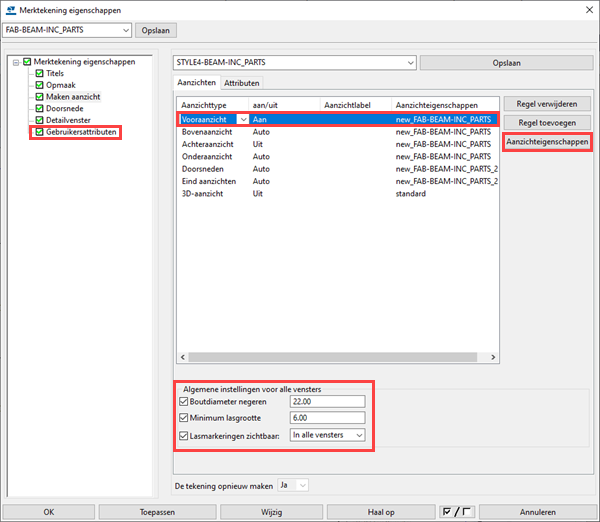Select the Achteraanzicht row
This screenshot has width=600, height=522.
(338, 144)
